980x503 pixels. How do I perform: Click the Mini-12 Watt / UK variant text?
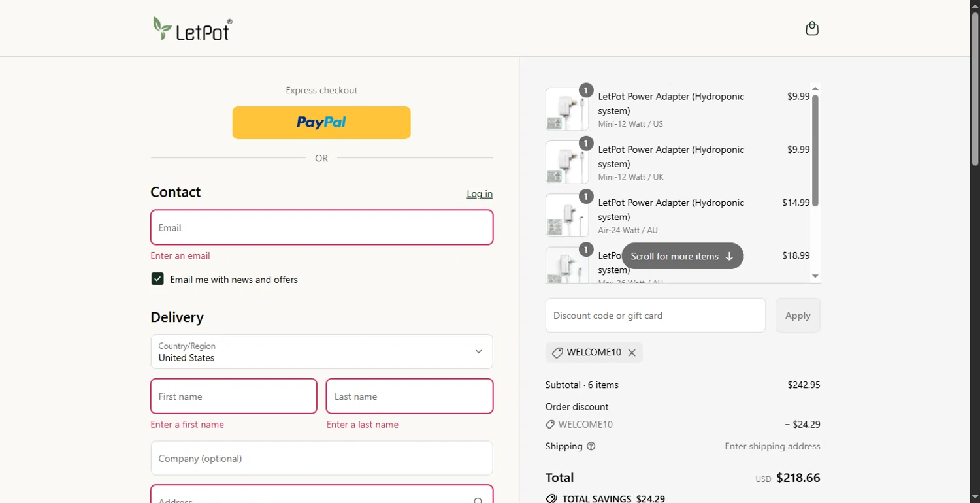(630, 177)
